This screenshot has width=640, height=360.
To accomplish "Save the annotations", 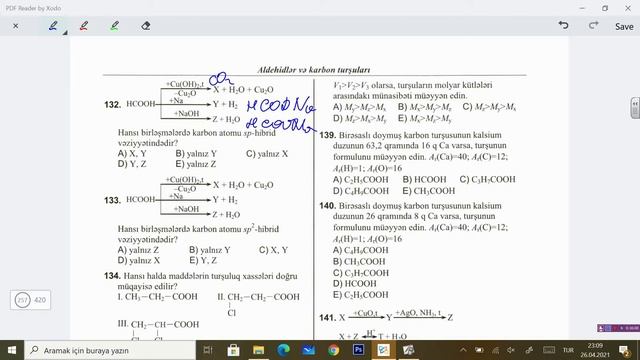I will (x=624, y=27).
